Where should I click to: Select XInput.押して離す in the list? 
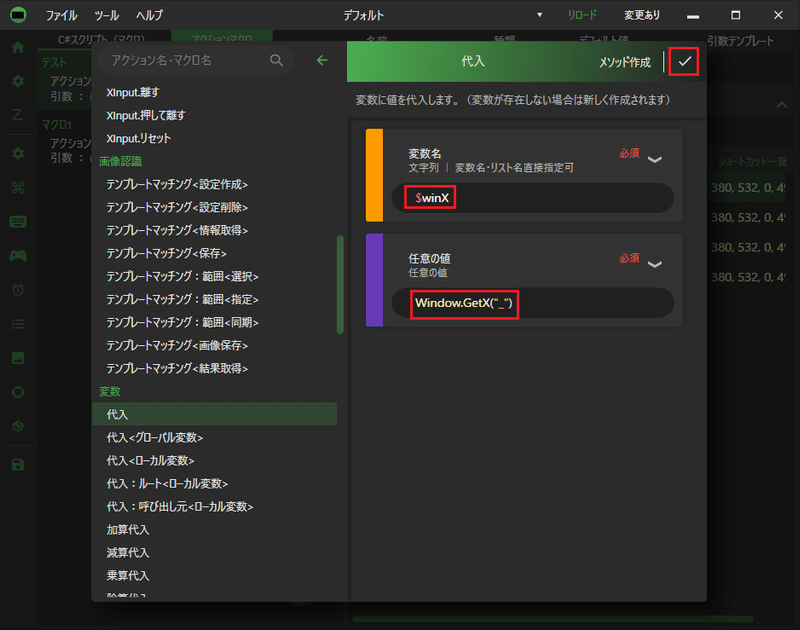click(214, 115)
